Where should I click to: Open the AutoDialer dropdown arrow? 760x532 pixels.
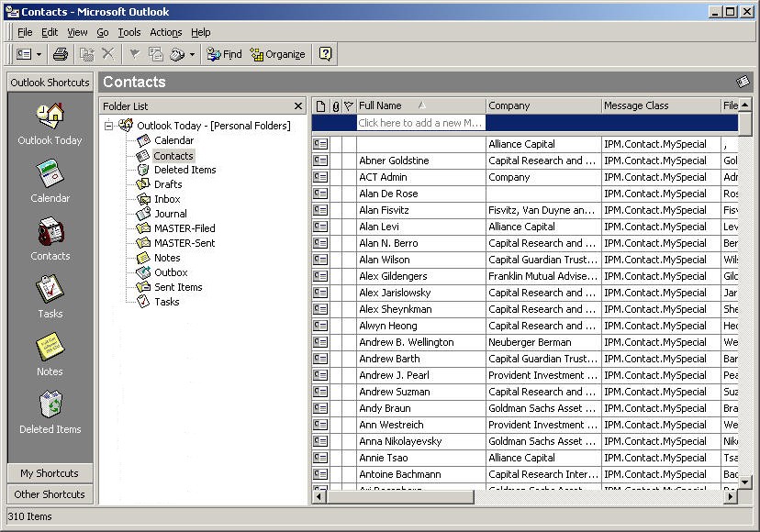point(193,54)
